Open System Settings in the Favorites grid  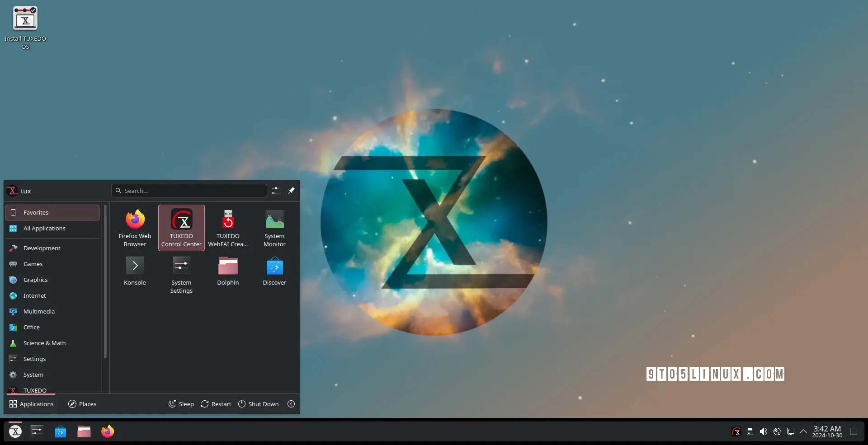(181, 275)
